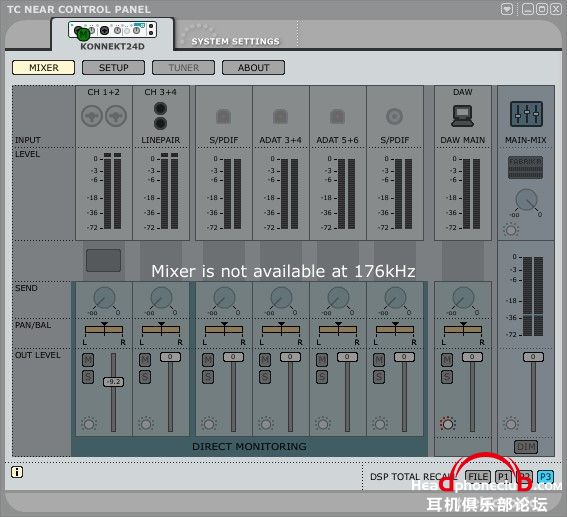Click the CH 1+2 fader at -9.2
567x517 pixels.
[x=114, y=382]
